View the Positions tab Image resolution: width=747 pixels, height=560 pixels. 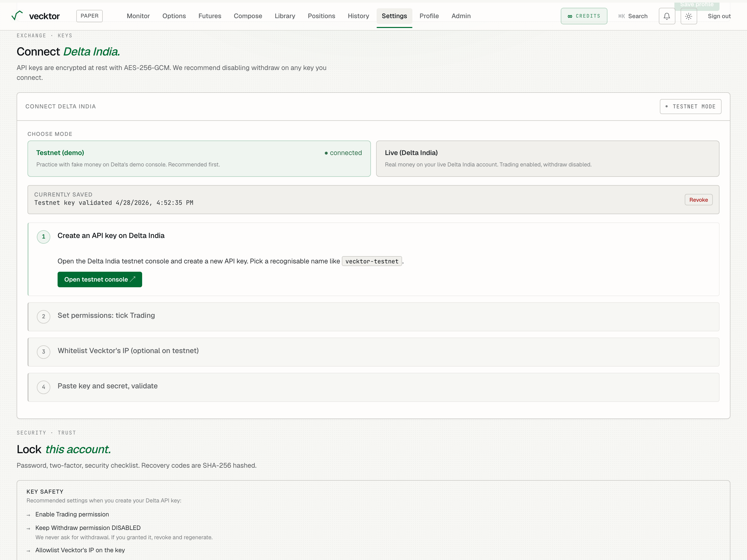[x=321, y=16]
